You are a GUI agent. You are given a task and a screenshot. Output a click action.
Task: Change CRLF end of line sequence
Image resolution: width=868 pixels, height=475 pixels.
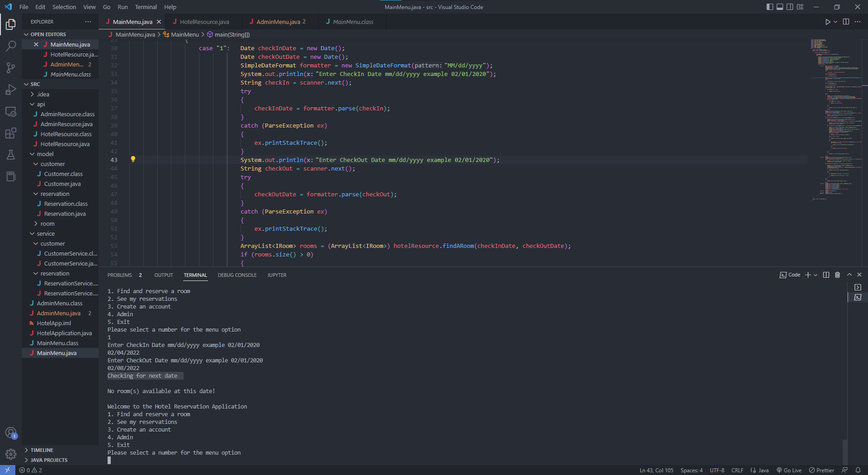click(x=737, y=470)
